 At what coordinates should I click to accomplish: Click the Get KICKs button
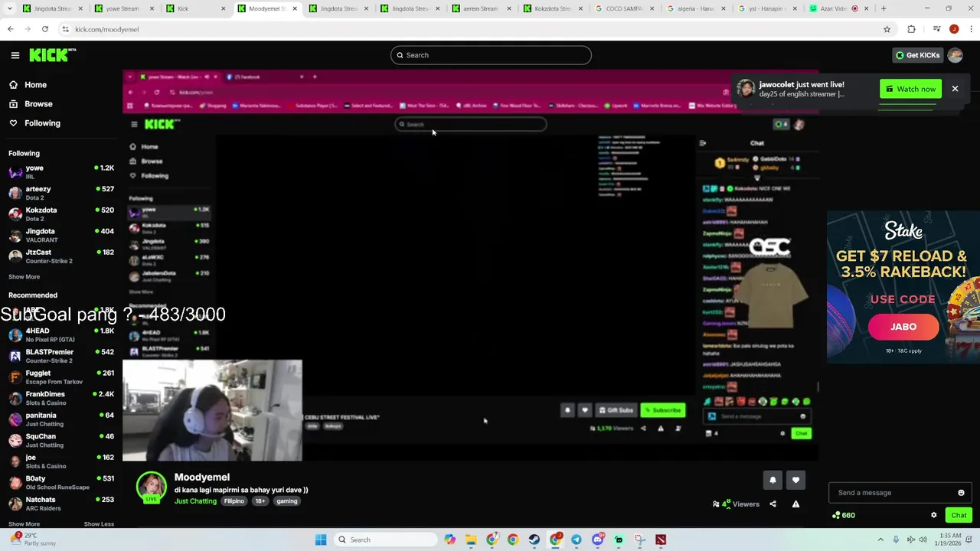(x=917, y=55)
